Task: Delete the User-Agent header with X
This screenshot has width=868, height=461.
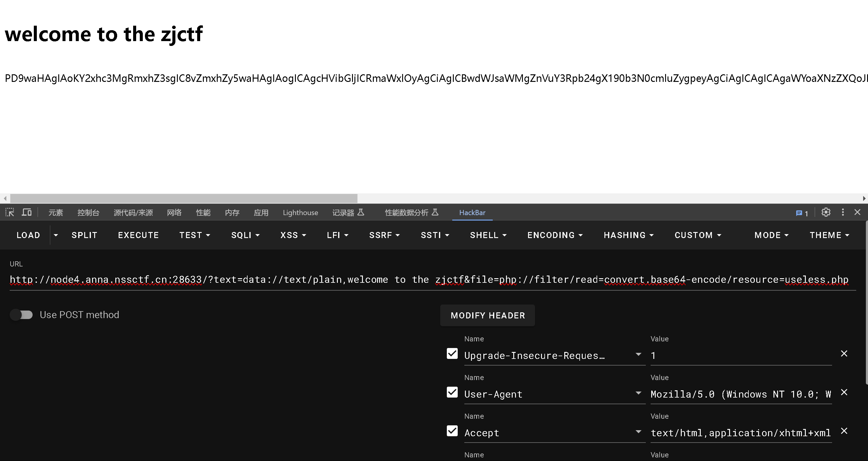Action: pyautogui.click(x=844, y=392)
